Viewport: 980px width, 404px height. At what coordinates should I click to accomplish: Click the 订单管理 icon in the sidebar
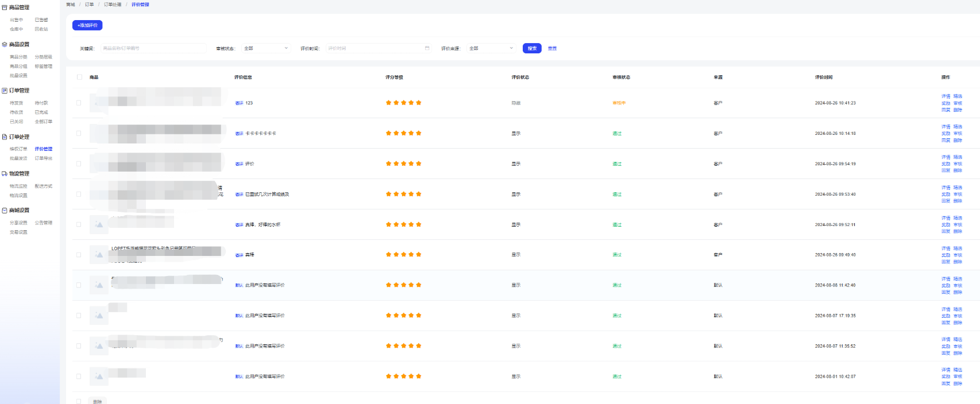tap(5, 91)
